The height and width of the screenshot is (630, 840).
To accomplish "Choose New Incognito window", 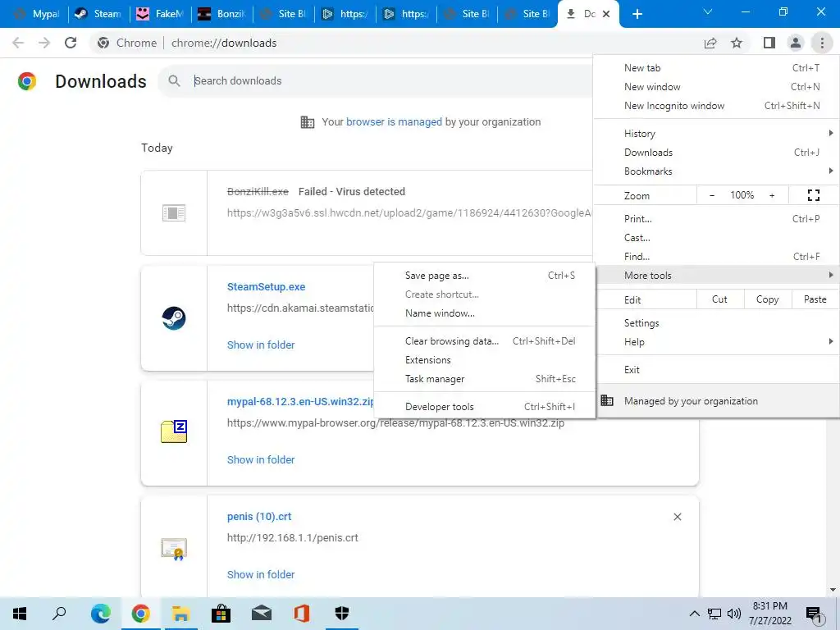I will pos(716,106).
